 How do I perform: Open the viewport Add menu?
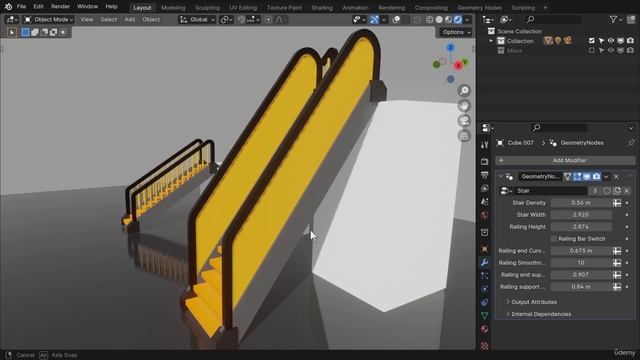coord(130,20)
